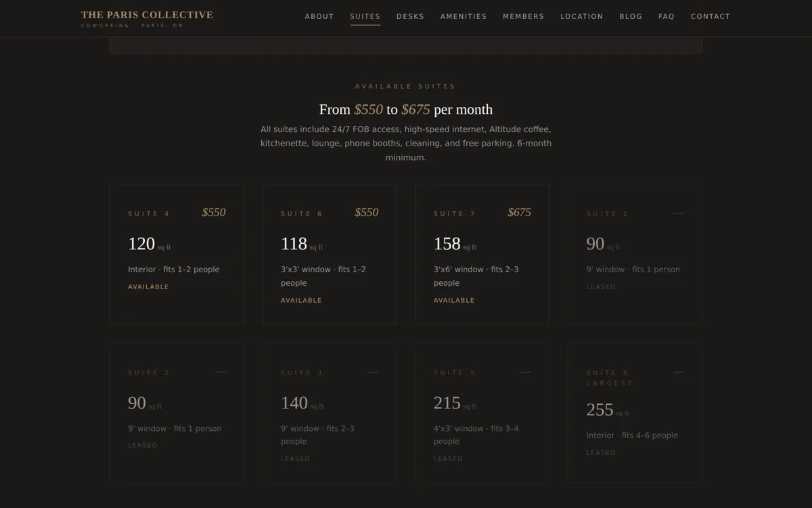Click Suite 8's LEASED status

tap(602, 453)
